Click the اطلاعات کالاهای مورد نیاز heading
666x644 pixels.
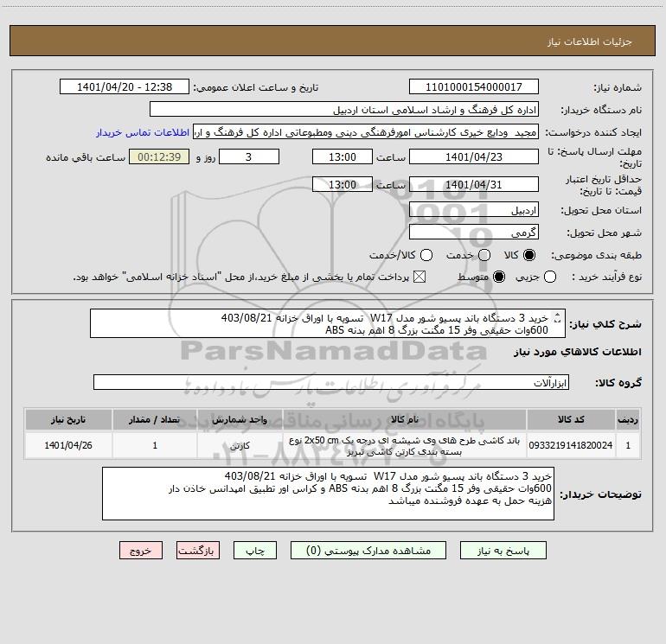tap(578, 352)
